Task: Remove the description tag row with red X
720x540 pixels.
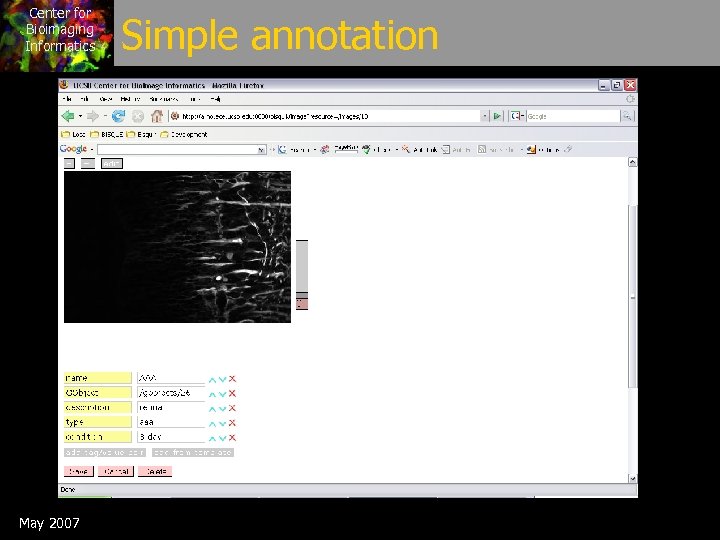Action: [x=232, y=408]
